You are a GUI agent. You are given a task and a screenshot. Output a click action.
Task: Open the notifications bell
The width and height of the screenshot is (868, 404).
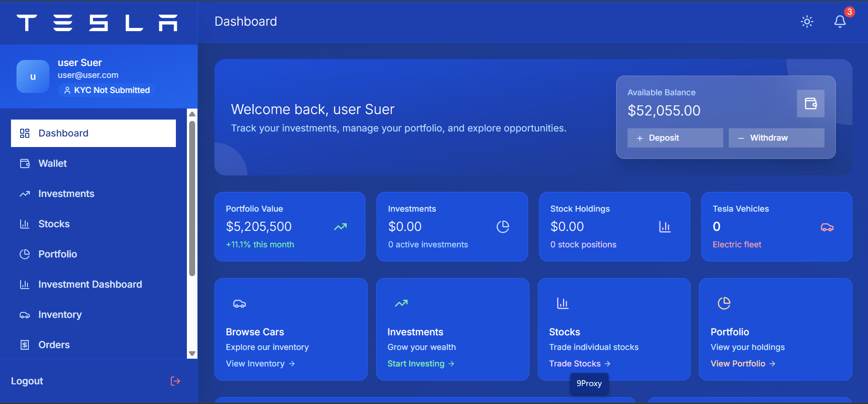(840, 22)
